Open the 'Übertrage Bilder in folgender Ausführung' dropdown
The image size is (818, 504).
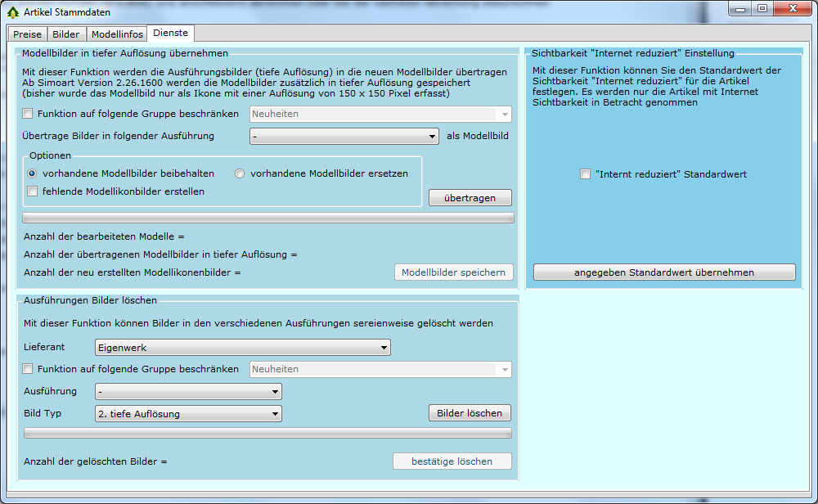point(344,137)
